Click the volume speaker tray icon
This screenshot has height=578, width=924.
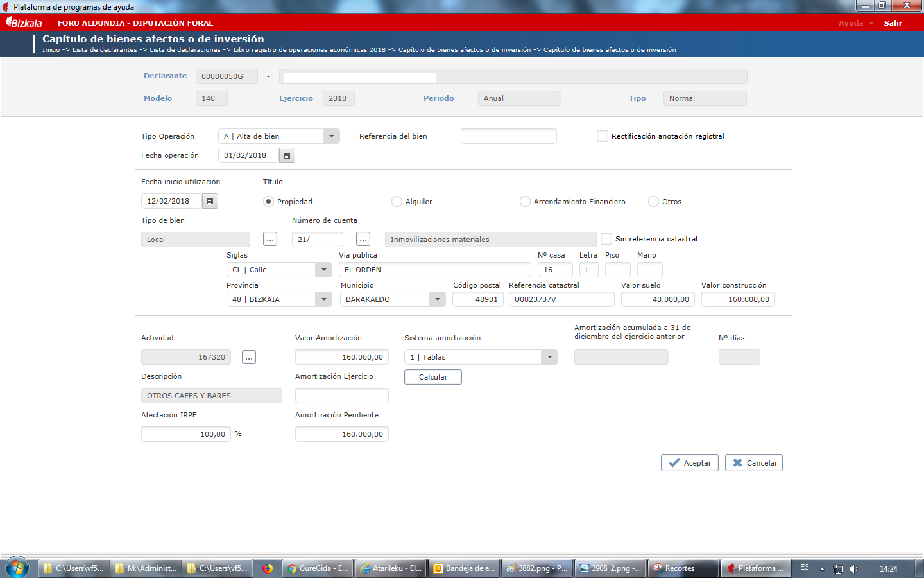(853, 569)
